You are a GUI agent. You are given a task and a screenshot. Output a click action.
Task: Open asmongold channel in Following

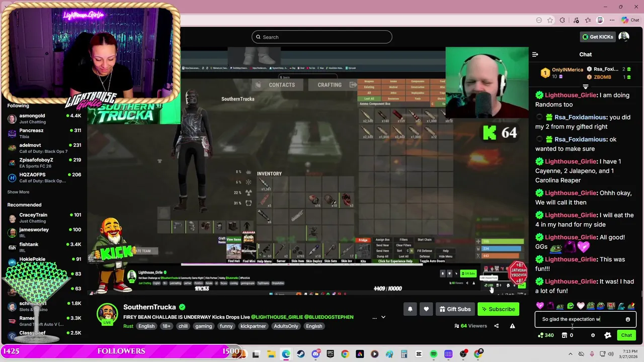[x=44, y=119]
